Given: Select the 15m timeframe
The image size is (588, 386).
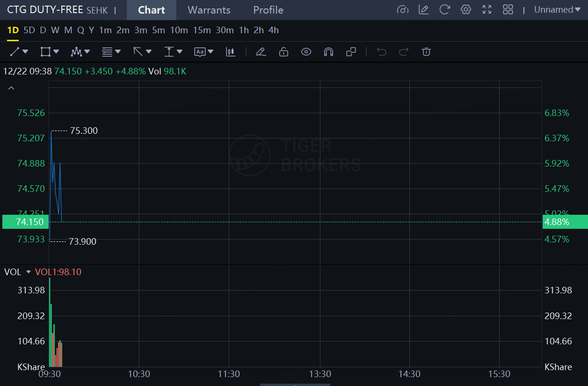Looking at the screenshot, I should pos(202,30).
